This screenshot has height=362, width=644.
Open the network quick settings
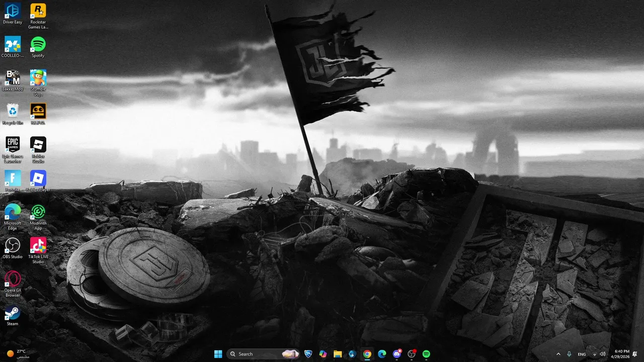tap(594, 354)
